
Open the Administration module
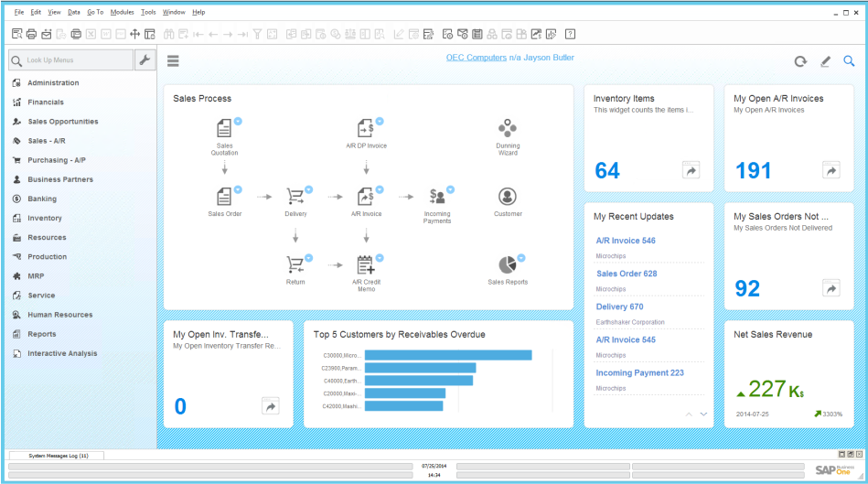(53, 82)
